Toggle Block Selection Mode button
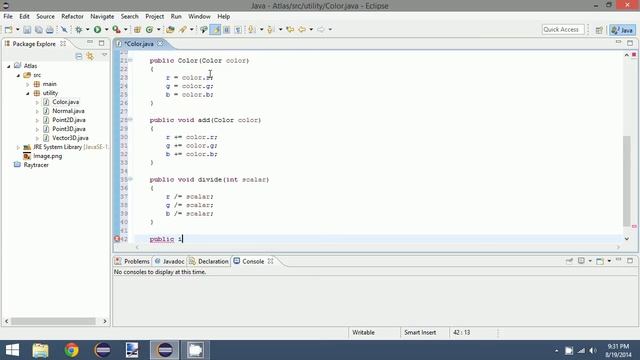This screenshot has width=640, height=360. click(x=227, y=29)
